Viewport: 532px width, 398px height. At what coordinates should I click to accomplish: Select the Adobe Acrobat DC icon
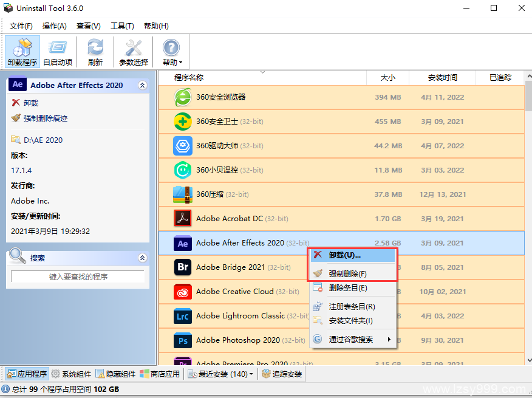click(x=183, y=219)
